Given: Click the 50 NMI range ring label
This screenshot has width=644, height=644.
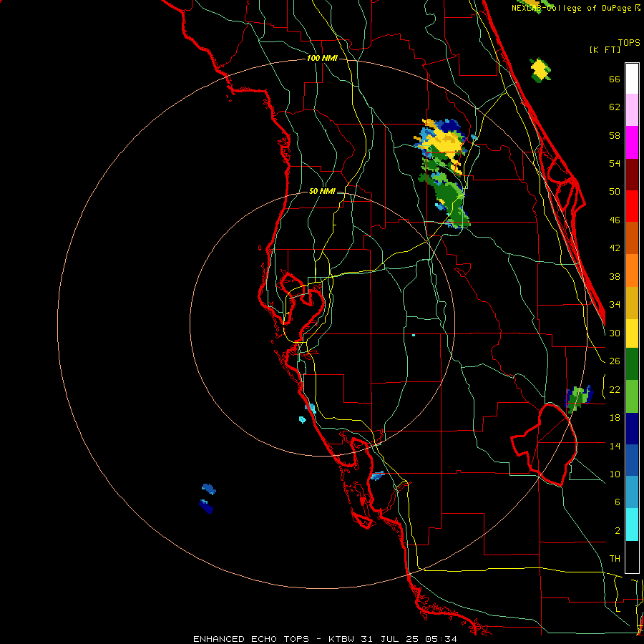Looking at the screenshot, I should 322,191.
